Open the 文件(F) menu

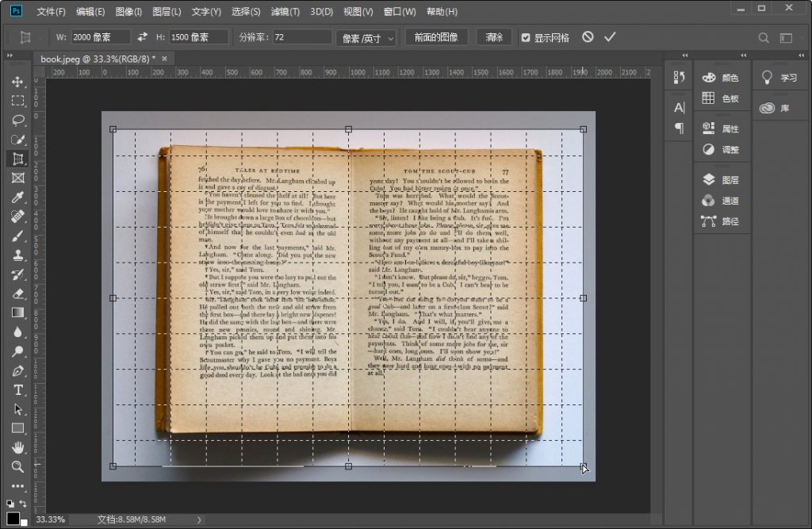click(51, 11)
